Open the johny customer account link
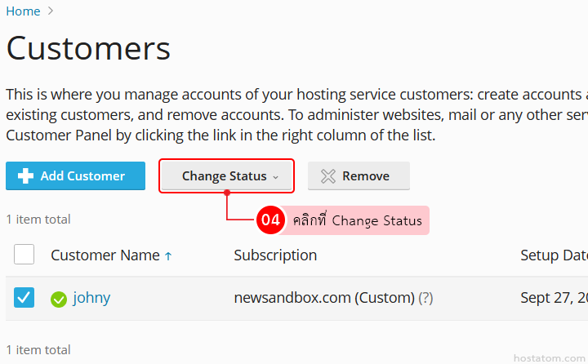This screenshot has width=588, height=364. 91,299
